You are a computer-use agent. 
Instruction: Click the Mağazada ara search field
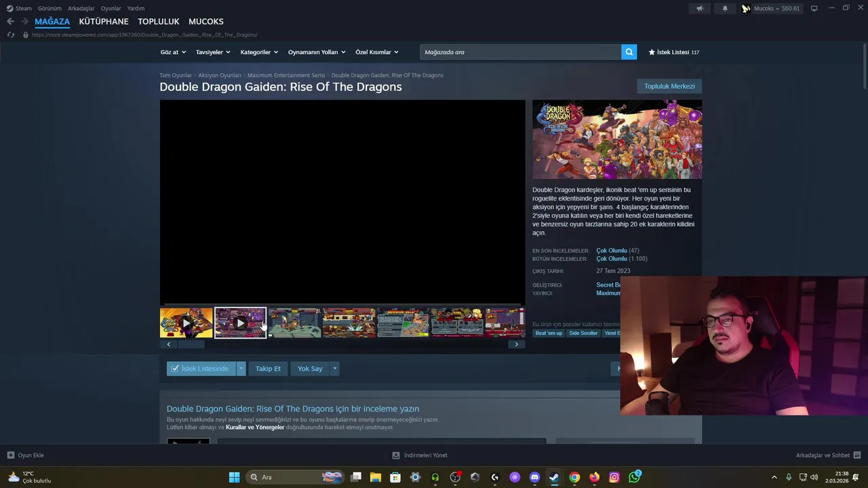(x=521, y=52)
